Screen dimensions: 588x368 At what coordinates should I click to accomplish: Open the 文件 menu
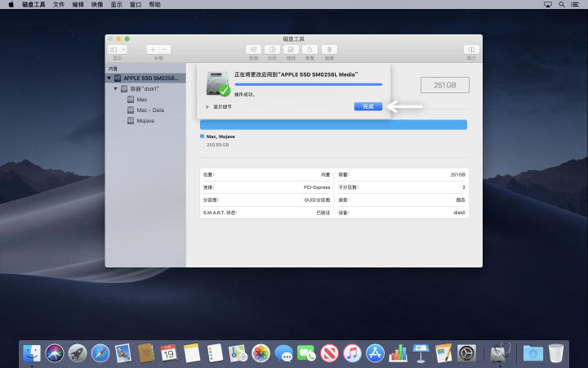pyautogui.click(x=59, y=5)
